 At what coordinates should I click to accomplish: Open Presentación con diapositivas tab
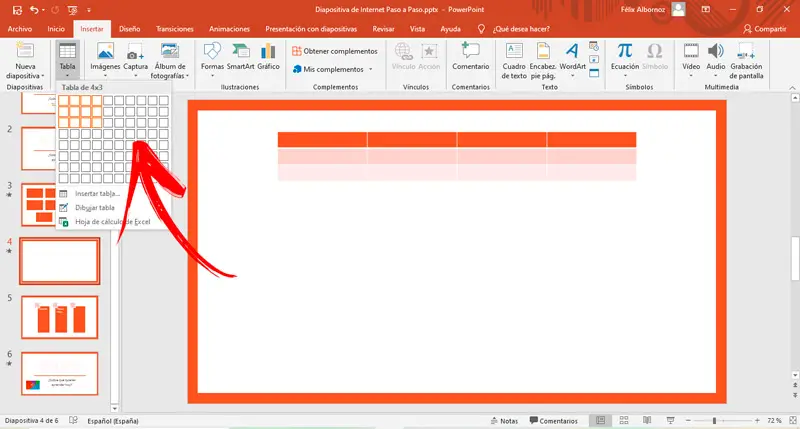click(x=311, y=29)
